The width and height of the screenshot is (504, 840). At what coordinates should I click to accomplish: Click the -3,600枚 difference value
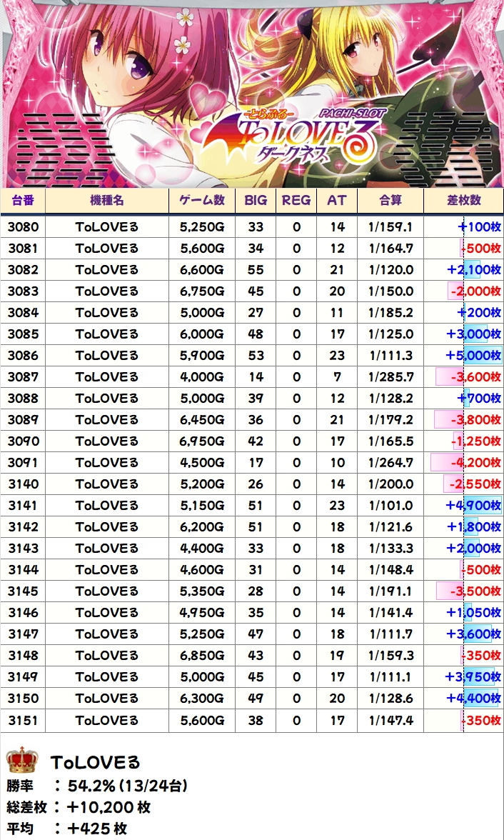(x=475, y=377)
